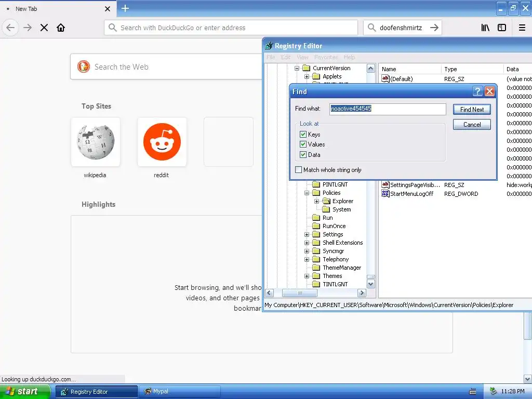Select the (Default) value icon
The height and width of the screenshot is (399, 532).
(x=385, y=78)
